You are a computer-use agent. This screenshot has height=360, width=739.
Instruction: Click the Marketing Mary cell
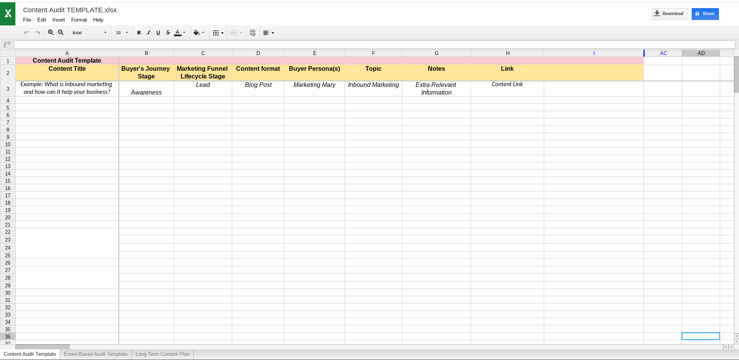(x=314, y=89)
